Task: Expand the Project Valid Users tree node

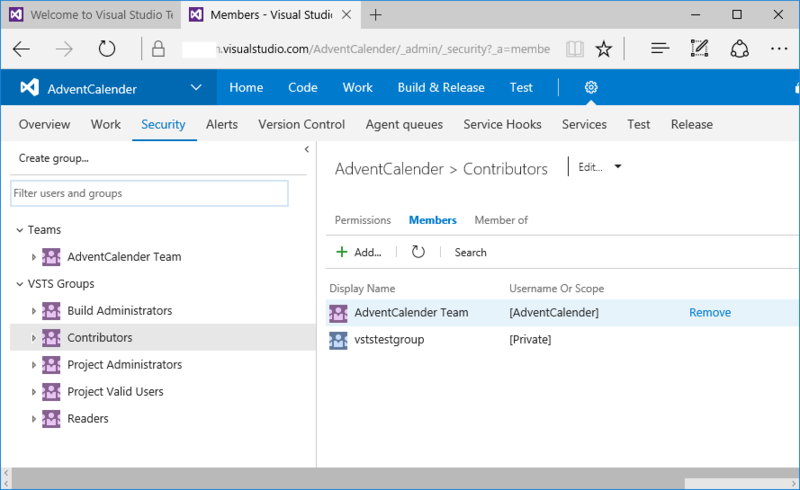Action: 34,392
